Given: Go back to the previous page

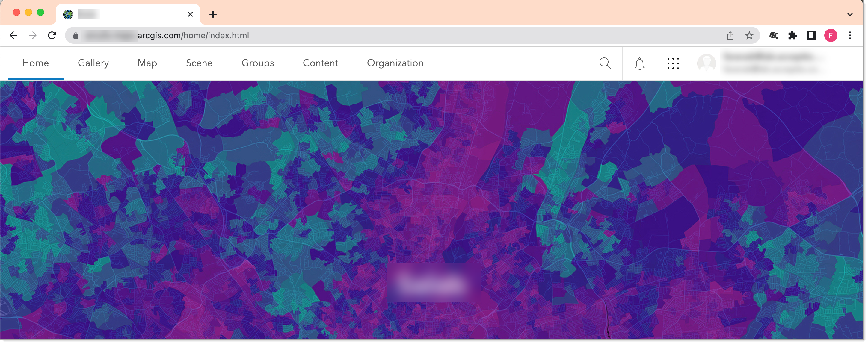Looking at the screenshot, I should (13, 35).
